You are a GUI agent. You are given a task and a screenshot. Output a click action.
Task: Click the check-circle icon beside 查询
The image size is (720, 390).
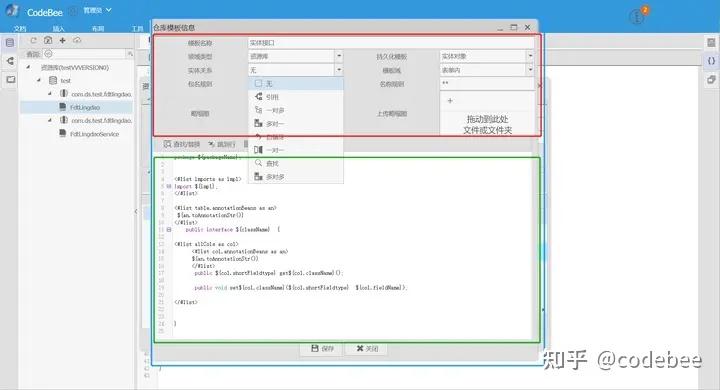point(48,54)
